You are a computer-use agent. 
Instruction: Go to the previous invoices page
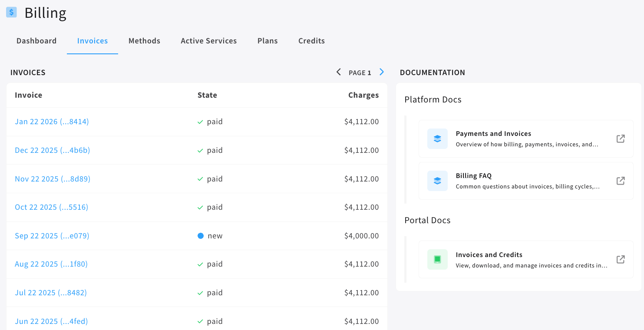pyautogui.click(x=338, y=72)
